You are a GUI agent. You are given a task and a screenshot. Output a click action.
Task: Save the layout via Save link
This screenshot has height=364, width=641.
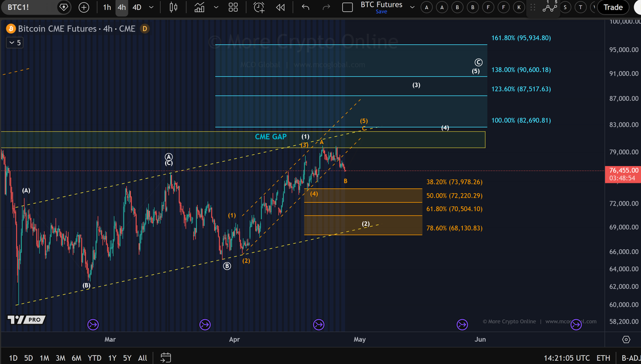click(381, 11)
